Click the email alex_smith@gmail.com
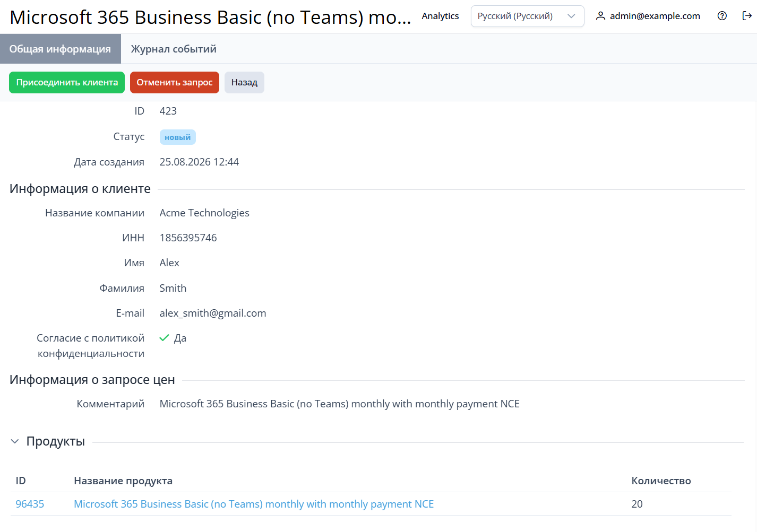Screen dimensions: 757x532 pyautogui.click(x=213, y=313)
